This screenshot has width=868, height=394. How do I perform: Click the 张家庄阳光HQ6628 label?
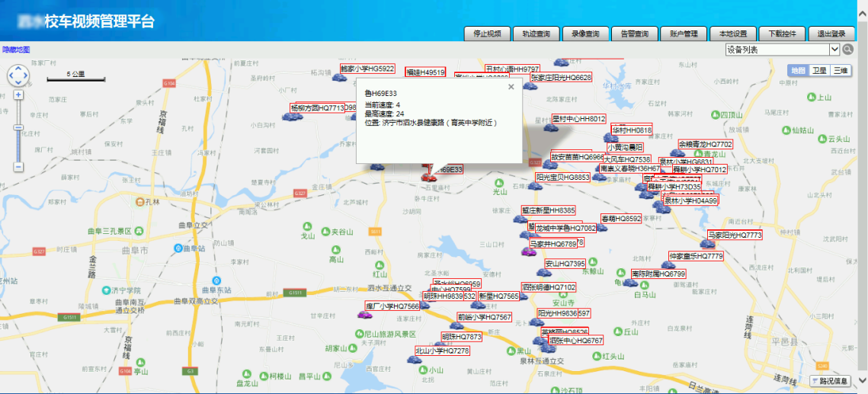click(562, 78)
